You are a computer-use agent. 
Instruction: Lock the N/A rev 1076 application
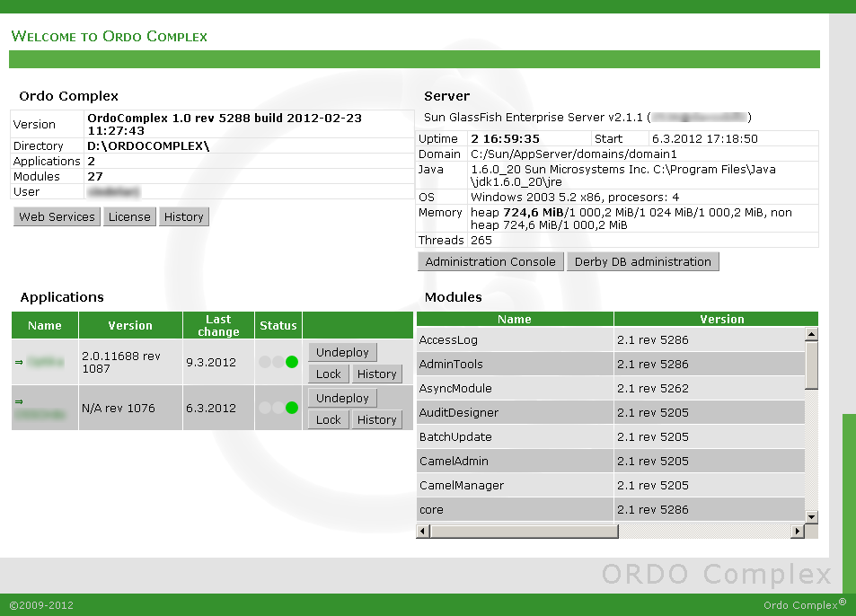(328, 419)
